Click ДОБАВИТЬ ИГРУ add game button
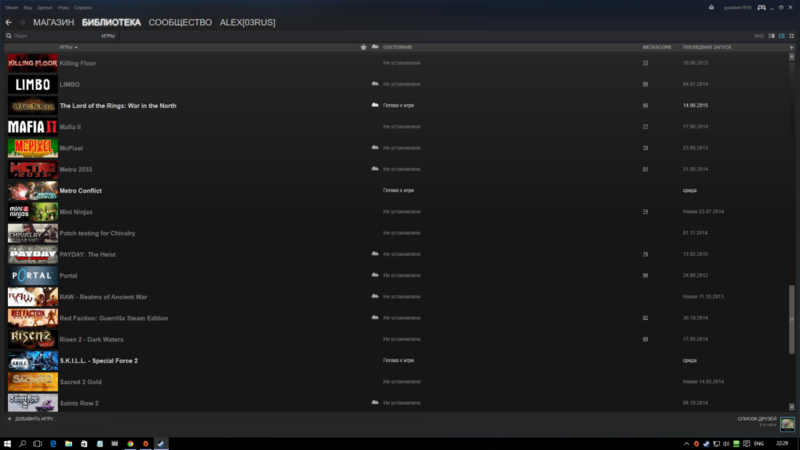Image resolution: width=800 pixels, height=450 pixels. 32,419
